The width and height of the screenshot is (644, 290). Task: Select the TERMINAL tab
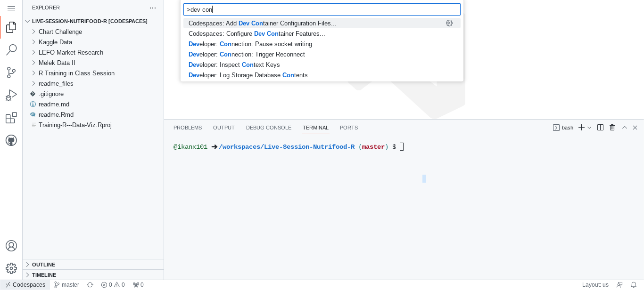coord(315,128)
